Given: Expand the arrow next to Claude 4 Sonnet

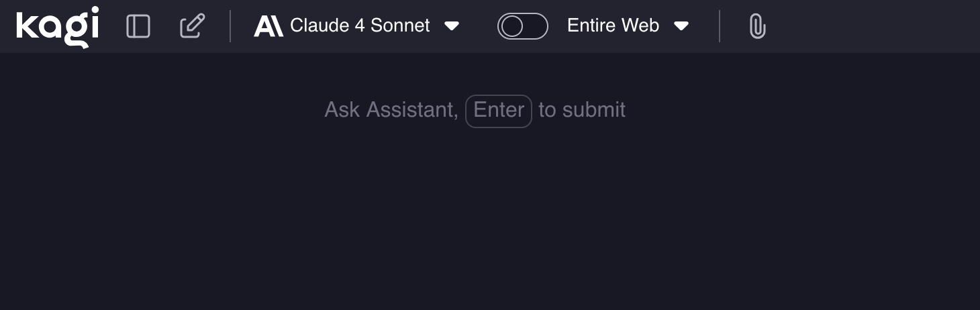Looking at the screenshot, I should (x=452, y=26).
